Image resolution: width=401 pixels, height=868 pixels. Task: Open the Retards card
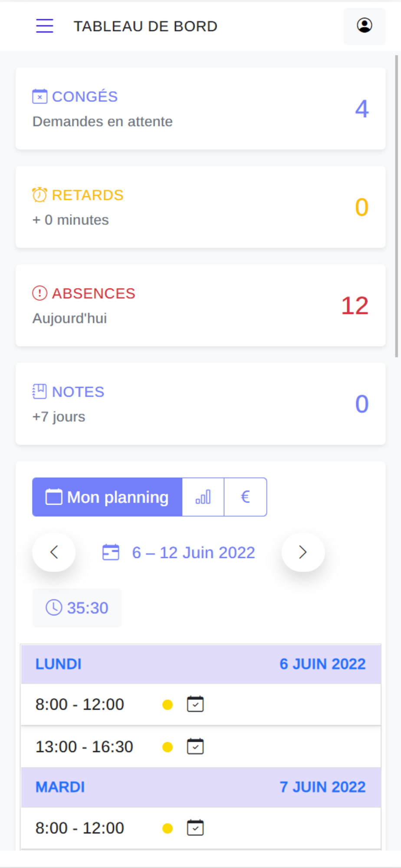200,207
